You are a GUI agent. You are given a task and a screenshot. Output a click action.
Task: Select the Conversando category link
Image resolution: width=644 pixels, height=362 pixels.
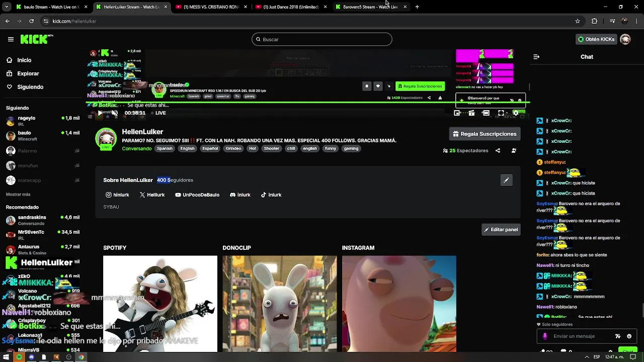coord(136,148)
